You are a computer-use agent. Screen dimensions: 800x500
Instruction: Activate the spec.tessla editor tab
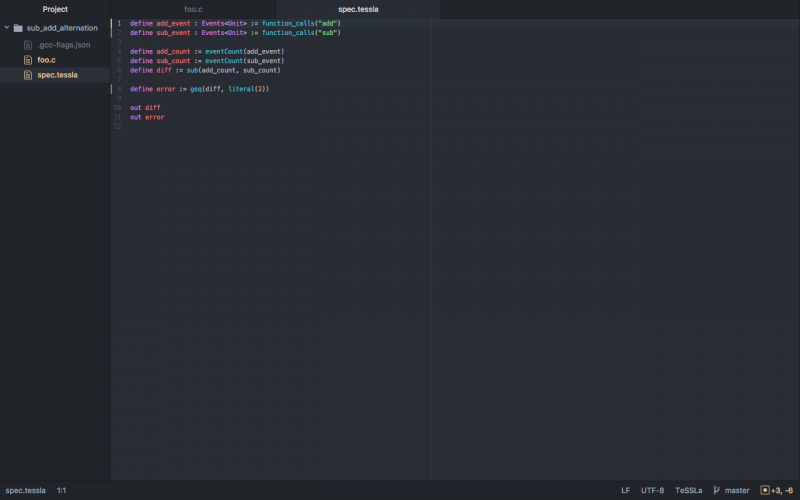[x=358, y=9]
